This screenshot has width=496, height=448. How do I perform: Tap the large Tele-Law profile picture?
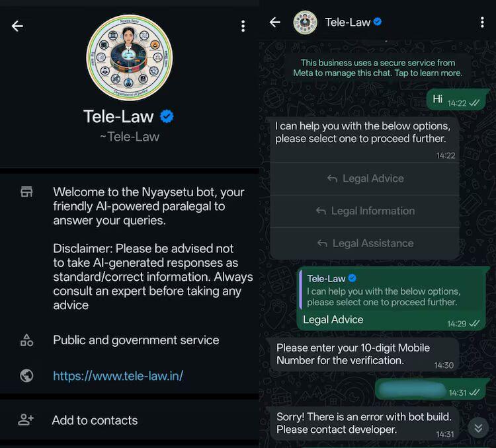pos(130,57)
